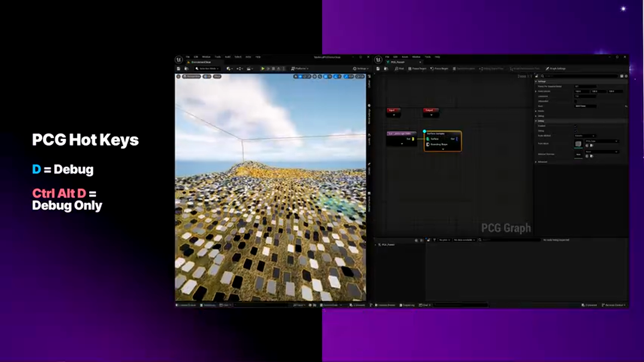Click the Content Drawer button in level editor
This screenshot has width=644, height=362.
click(x=186, y=305)
